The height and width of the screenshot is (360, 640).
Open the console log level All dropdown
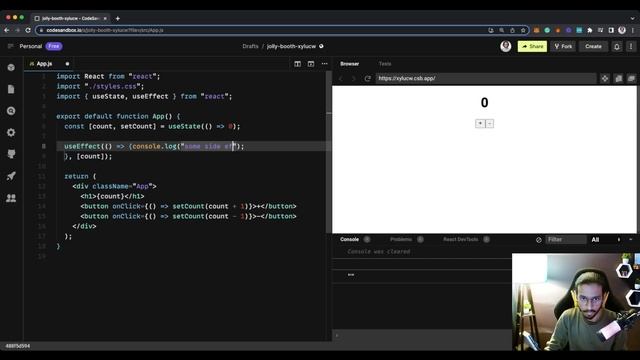tap(606, 240)
